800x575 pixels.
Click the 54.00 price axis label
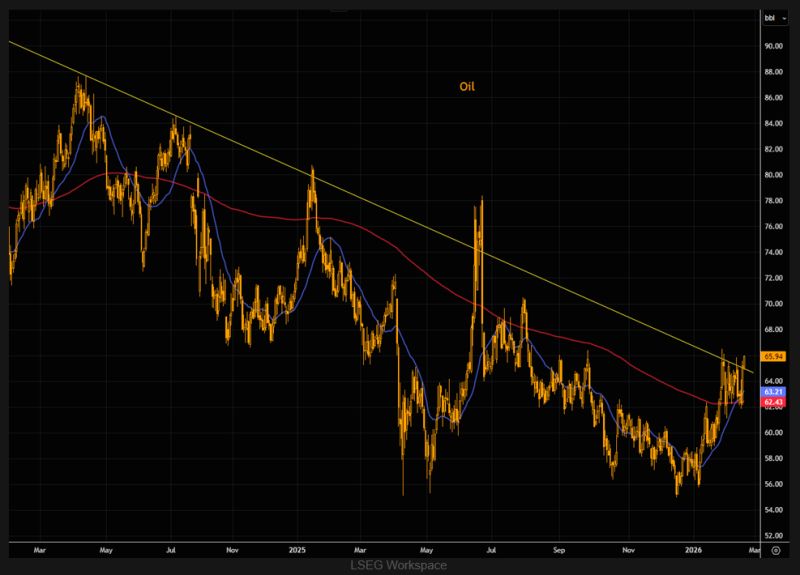pyautogui.click(x=773, y=510)
